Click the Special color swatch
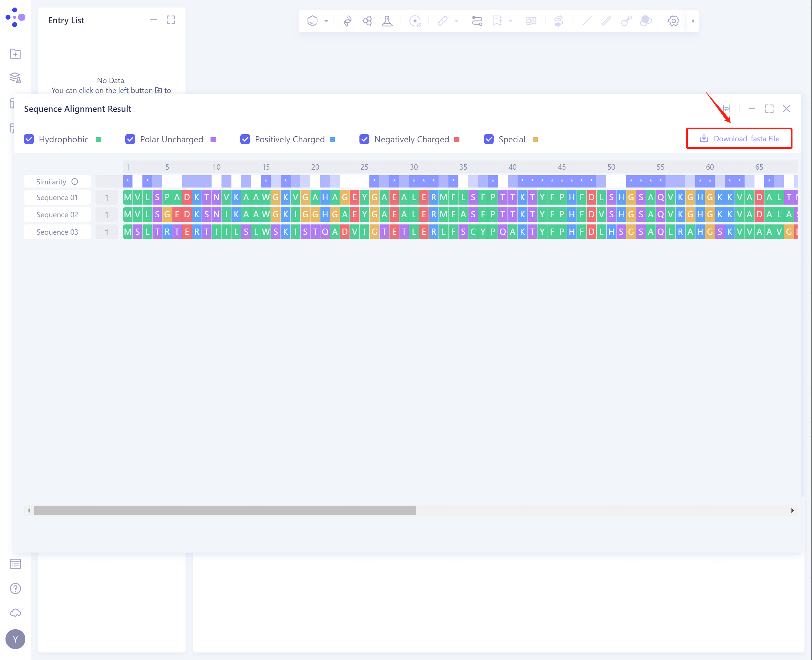 point(535,140)
